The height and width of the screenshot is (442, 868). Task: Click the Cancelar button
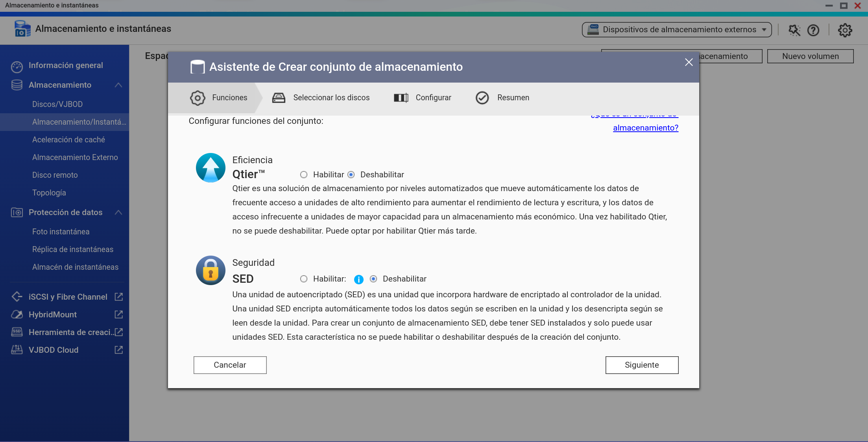pos(230,365)
